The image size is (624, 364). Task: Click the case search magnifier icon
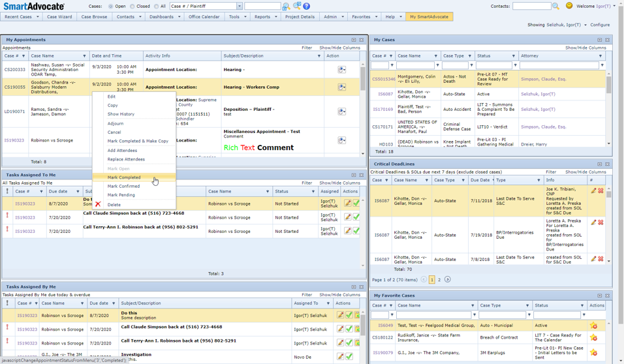click(286, 7)
